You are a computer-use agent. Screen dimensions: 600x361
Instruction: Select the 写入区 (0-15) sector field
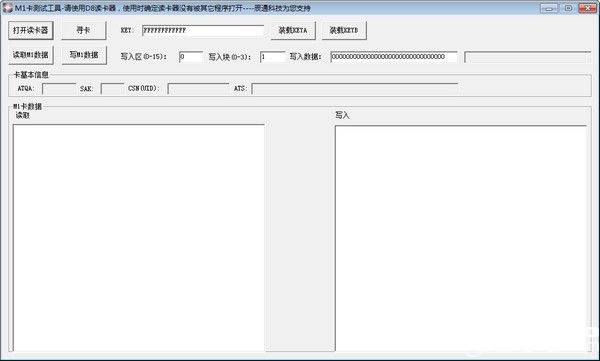point(191,57)
